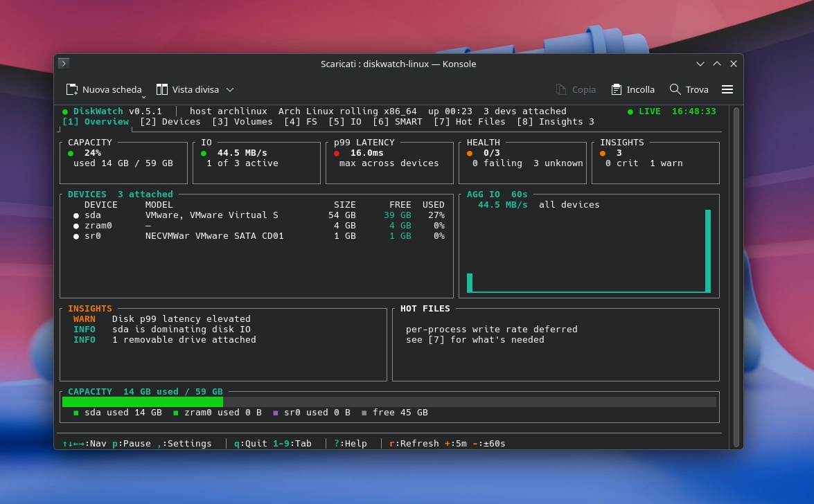Click the ?:Help shortcut hint

(x=351, y=443)
